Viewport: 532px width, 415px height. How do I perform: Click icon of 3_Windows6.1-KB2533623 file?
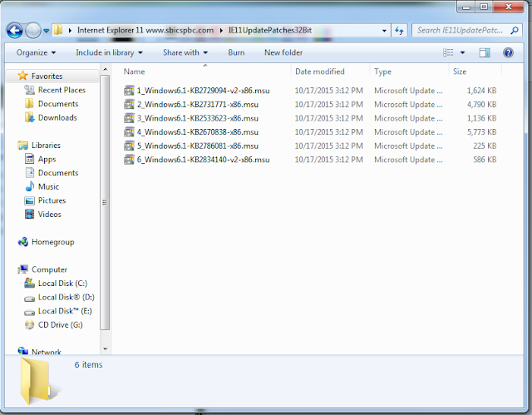(x=129, y=118)
